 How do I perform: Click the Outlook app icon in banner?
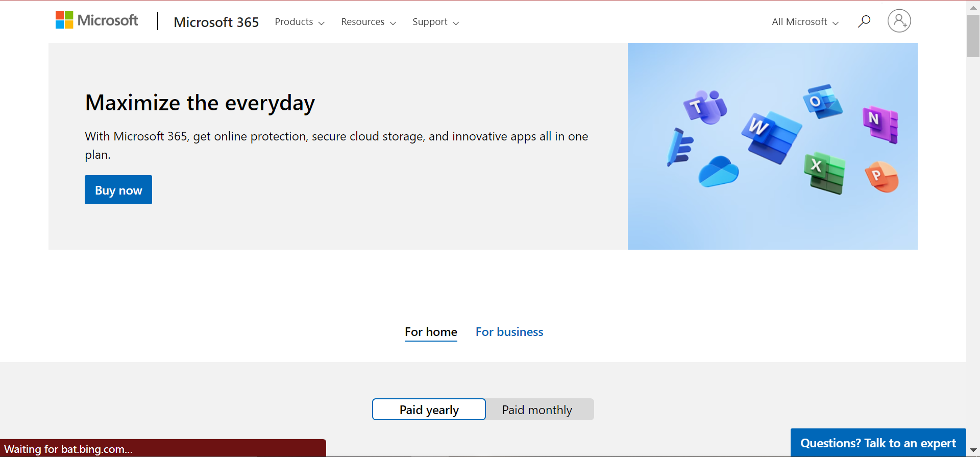pyautogui.click(x=822, y=101)
